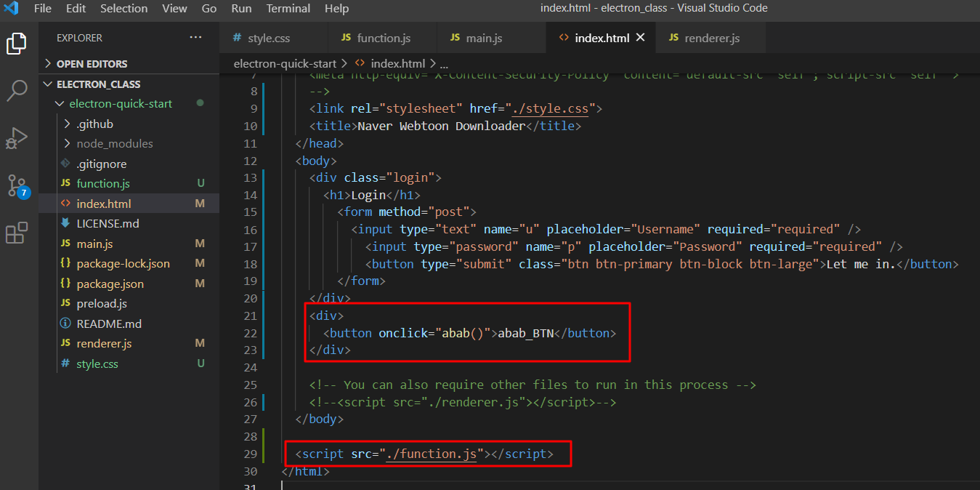Open the Edit menu
This screenshot has height=490, width=980.
point(76,9)
